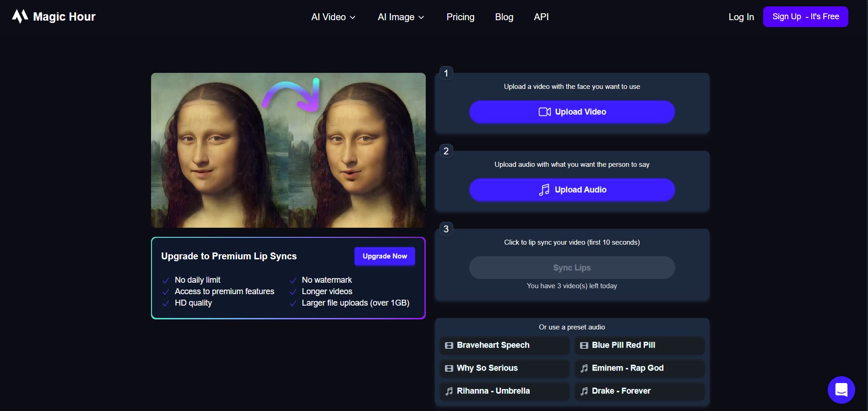Click 'Upload audio with what you want' instruction

pos(572,164)
